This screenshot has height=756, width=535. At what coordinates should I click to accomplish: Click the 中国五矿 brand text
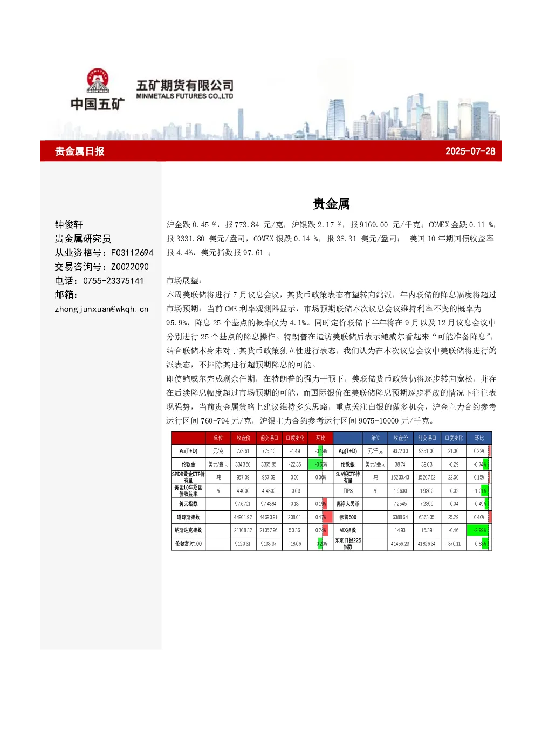pyautogui.click(x=98, y=103)
